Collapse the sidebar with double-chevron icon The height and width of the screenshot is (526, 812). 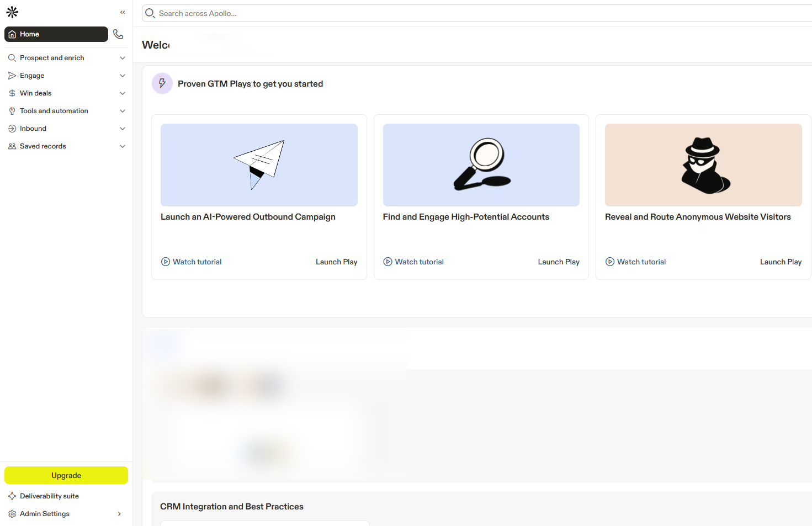[x=123, y=12]
